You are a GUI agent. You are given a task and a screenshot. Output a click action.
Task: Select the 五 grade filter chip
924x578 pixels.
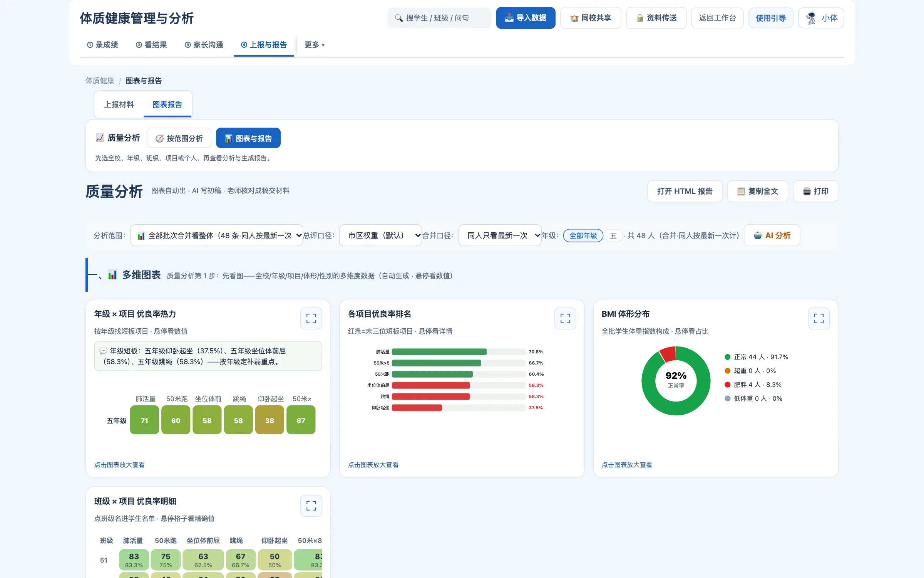(x=613, y=235)
